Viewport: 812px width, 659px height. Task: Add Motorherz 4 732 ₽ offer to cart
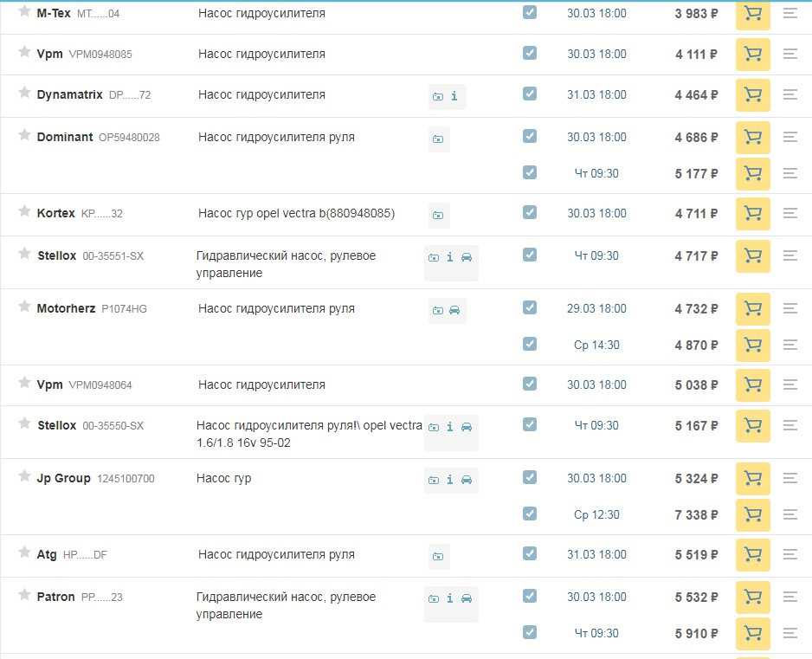coord(752,309)
